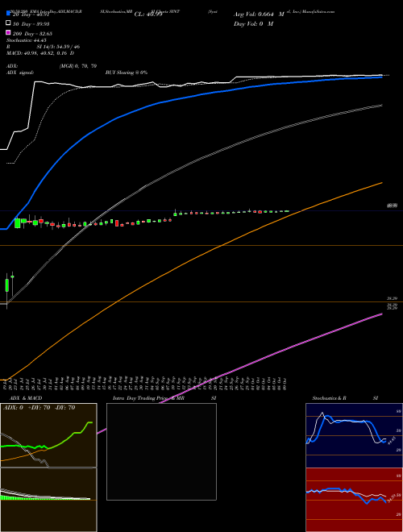Click the '(MGR) 0, 70, 70' ADX values

(x=77, y=66)
